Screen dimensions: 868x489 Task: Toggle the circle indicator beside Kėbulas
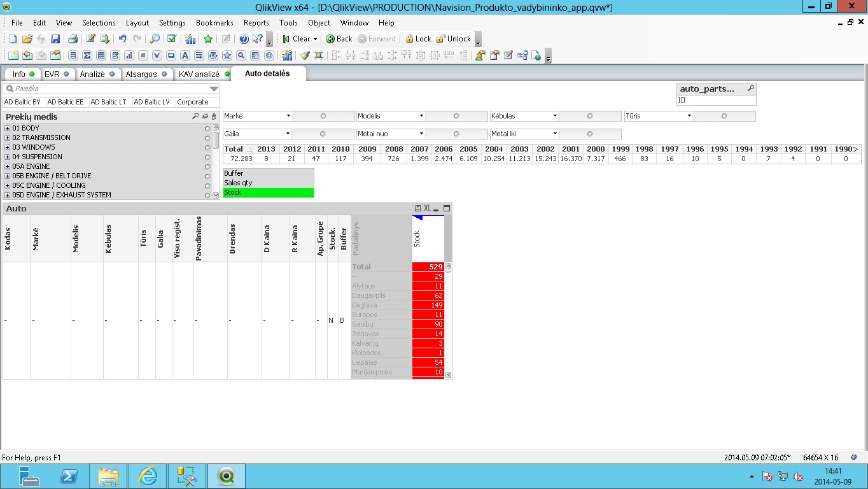(590, 116)
